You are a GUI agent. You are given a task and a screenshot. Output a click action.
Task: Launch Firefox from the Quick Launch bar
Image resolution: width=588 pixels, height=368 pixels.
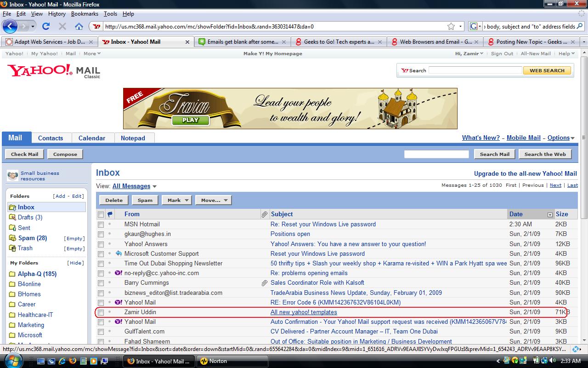[72, 361]
